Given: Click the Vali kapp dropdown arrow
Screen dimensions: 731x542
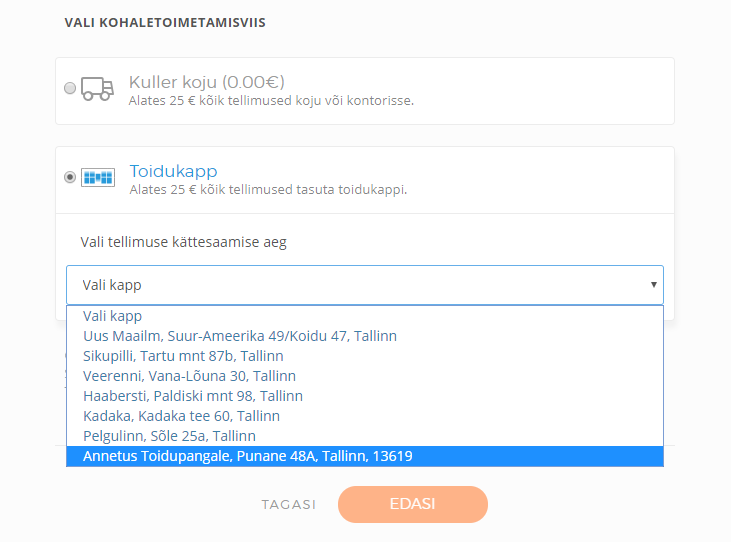Looking at the screenshot, I should point(654,285).
